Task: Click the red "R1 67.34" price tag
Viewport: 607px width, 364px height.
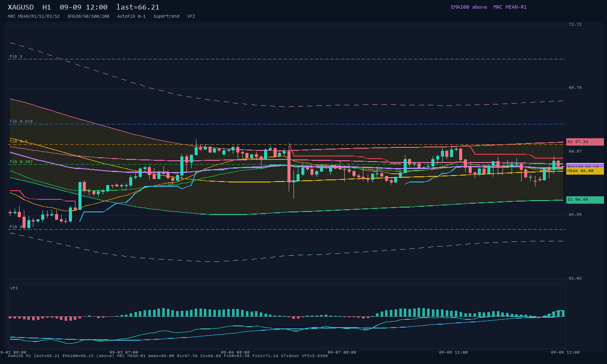Action: [x=585, y=142]
